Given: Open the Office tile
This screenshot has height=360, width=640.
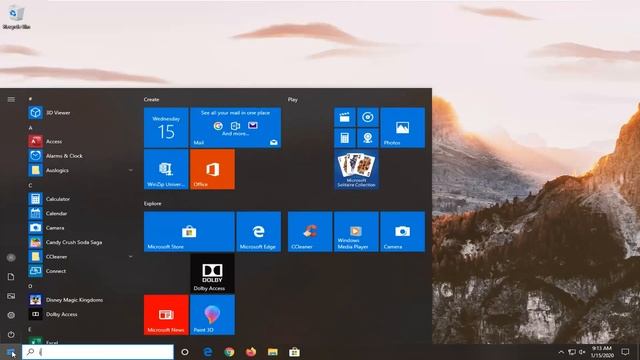Looking at the screenshot, I should click(x=212, y=169).
